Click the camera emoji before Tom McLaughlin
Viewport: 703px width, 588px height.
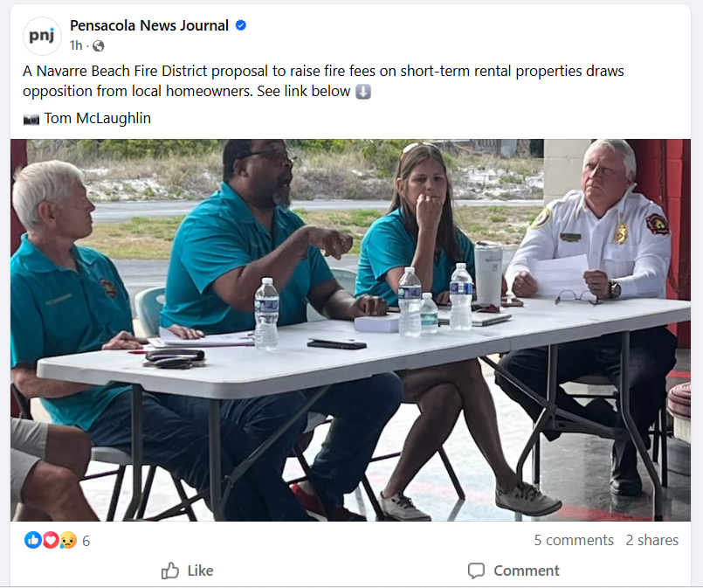pyautogui.click(x=31, y=119)
